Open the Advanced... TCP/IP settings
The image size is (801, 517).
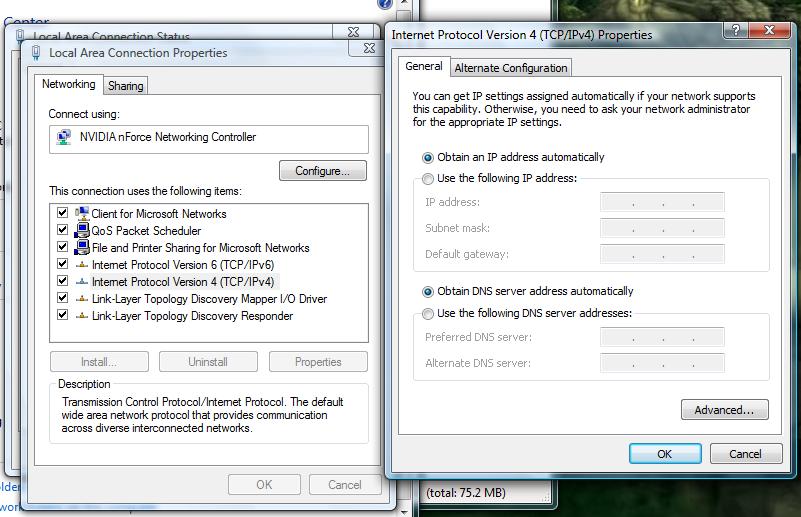pos(724,410)
